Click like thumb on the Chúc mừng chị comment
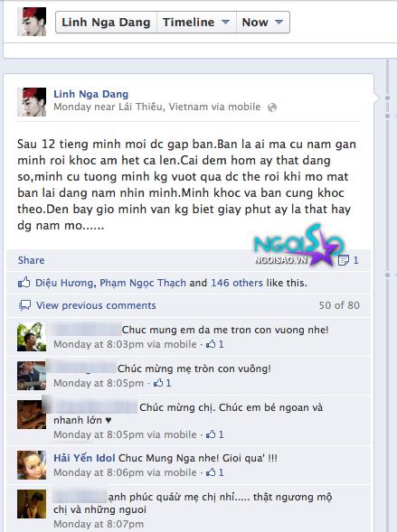This screenshot has height=532, width=397. pyautogui.click(x=211, y=434)
